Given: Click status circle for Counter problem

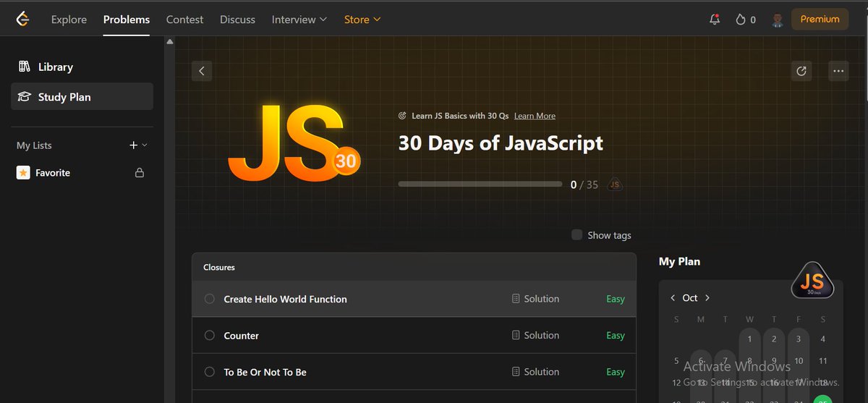Looking at the screenshot, I should click(x=210, y=336).
